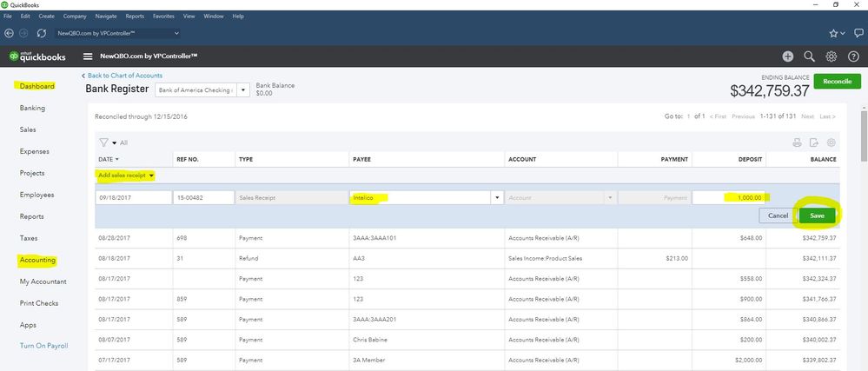Viewport: 868px width, 371px height.
Task: Click the Cancel button
Action: 778,216
